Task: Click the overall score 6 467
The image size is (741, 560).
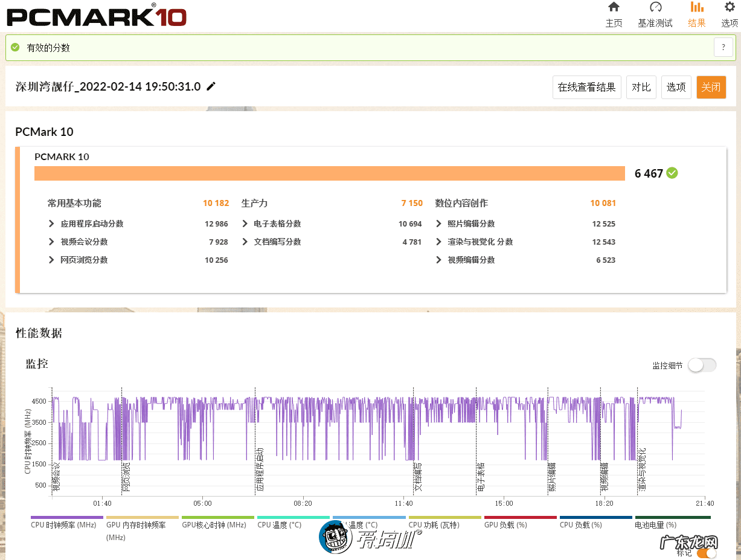Action: [x=649, y=173]
